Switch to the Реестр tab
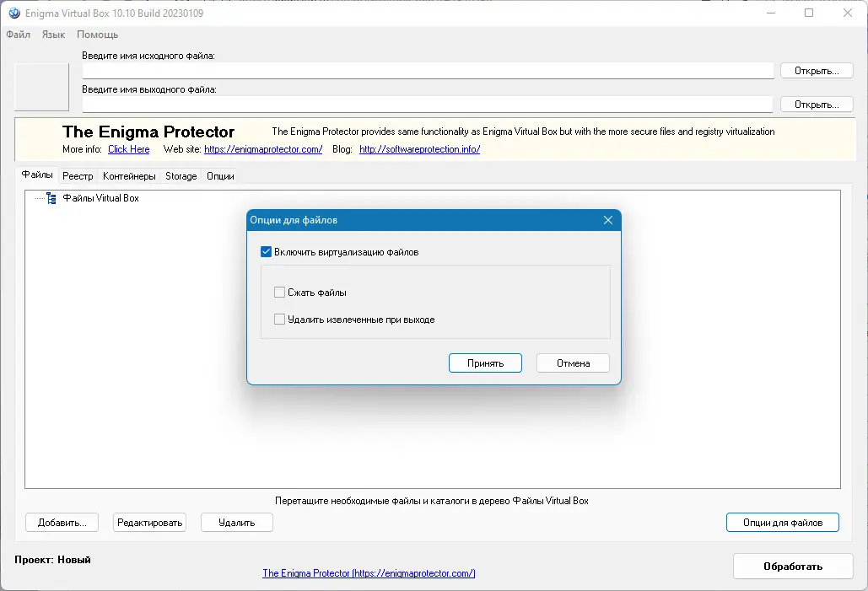Screen dimensions: 868x591 78,176
